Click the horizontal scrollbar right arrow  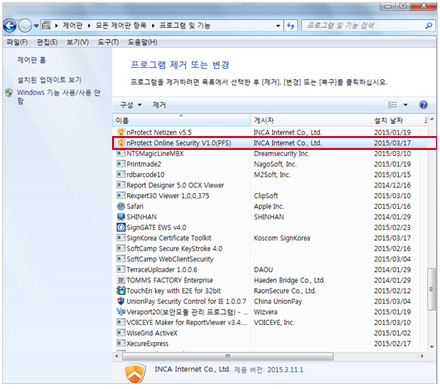pyautogui.click(x=422, y=356)
